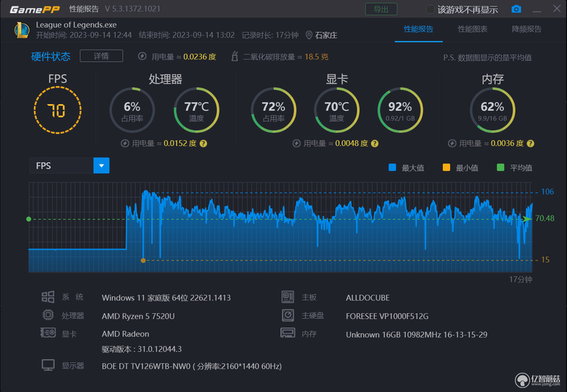Click the CPU chip icon beside 处理器 row

point(47,315)
